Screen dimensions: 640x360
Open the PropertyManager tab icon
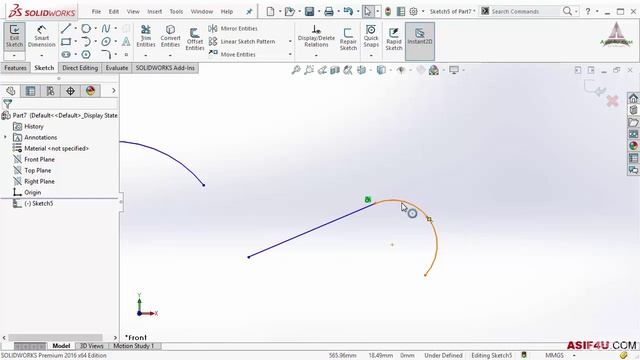(30, 91)
